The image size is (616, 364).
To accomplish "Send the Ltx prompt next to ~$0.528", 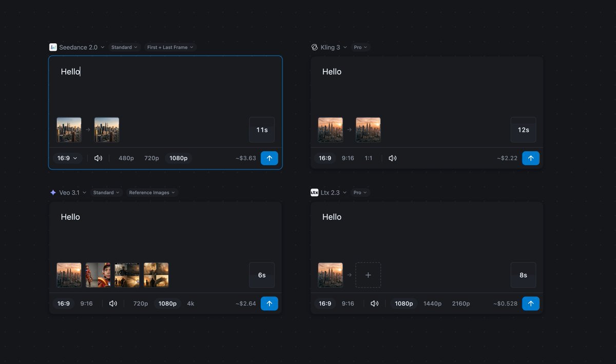I will [531, 303].
